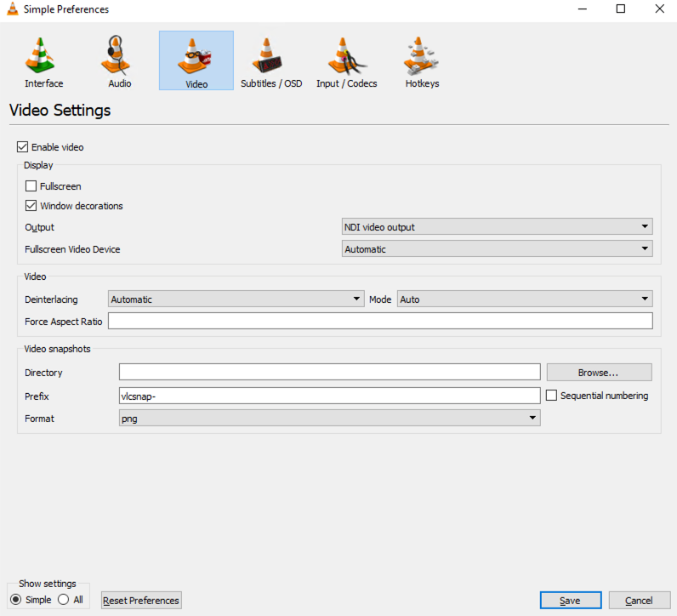
Task: Open the Hotkeys preferences icon
Action: [422, 56]
